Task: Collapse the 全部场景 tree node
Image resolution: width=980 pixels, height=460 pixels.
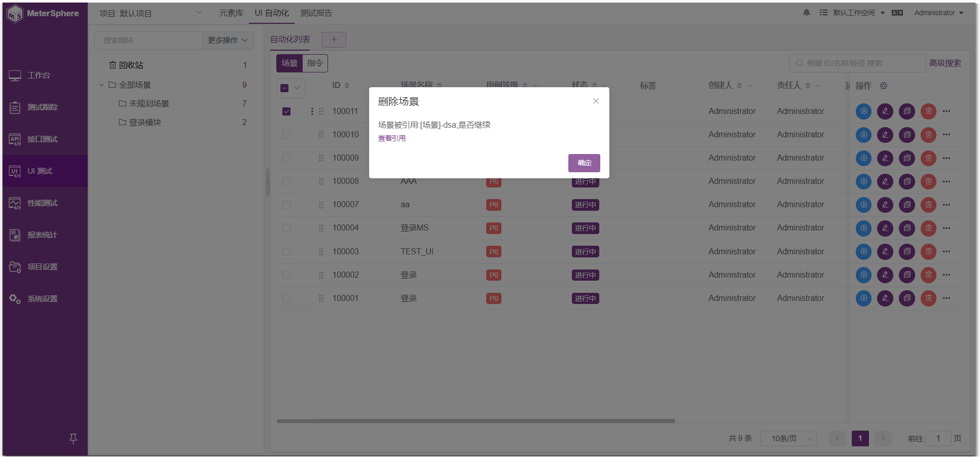Action: coord(101,85)
